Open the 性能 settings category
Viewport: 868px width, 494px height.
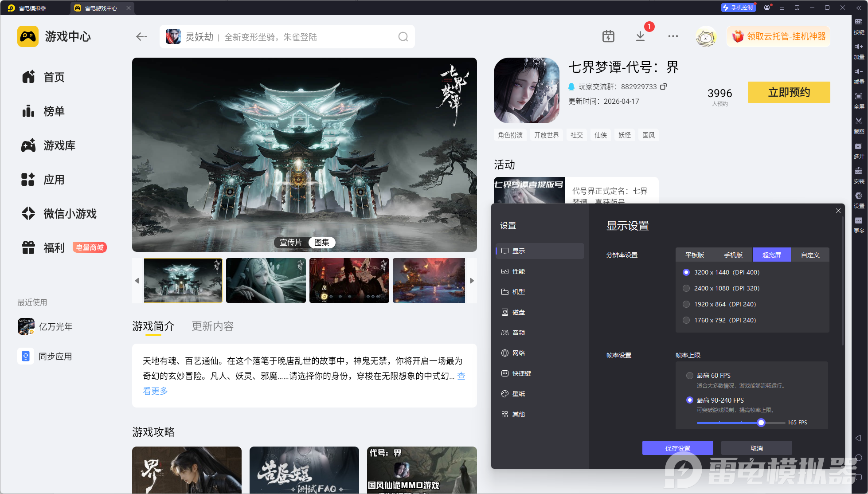(x=518, y=271)
